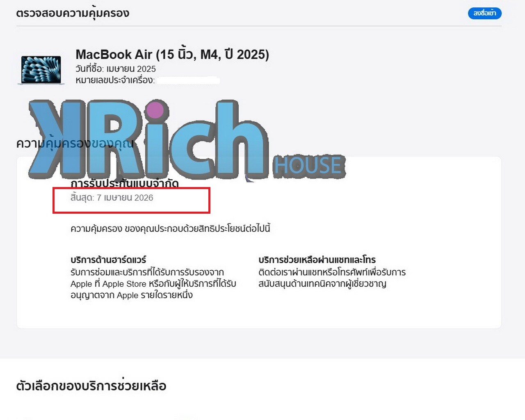Click the ตรวจสอบความคุ้มครอง page heading
Screen dimensions: 525x420
73,13
